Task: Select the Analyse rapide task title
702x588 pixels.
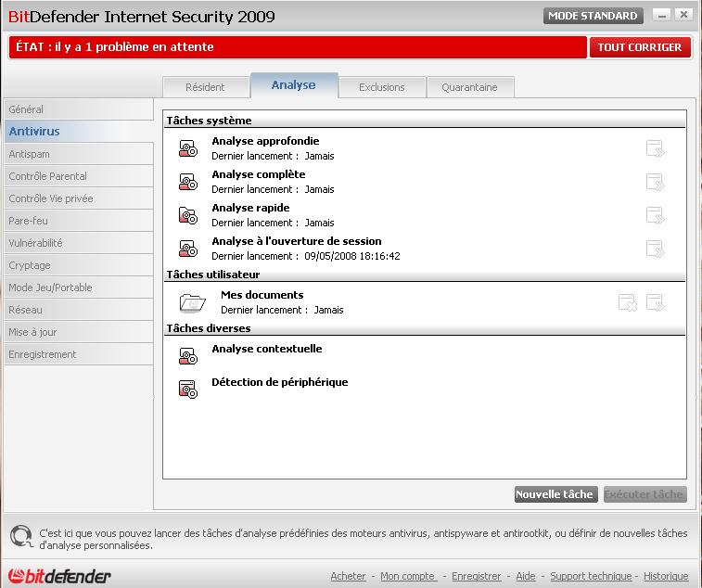Action: (250, 208)
